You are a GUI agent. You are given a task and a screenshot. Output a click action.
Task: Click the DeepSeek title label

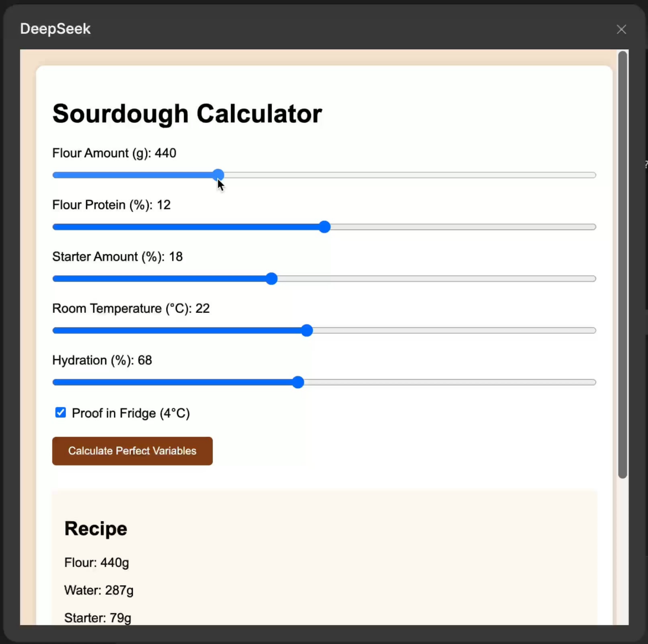click(55, 28)
